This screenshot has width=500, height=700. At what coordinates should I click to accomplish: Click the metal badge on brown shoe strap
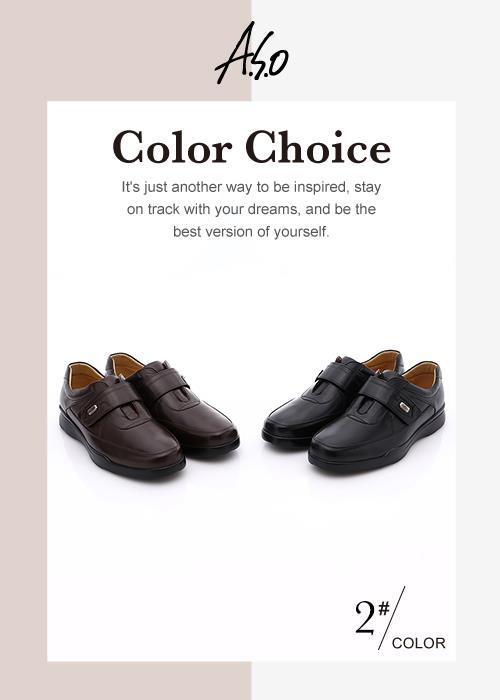(x=92, y=409)
